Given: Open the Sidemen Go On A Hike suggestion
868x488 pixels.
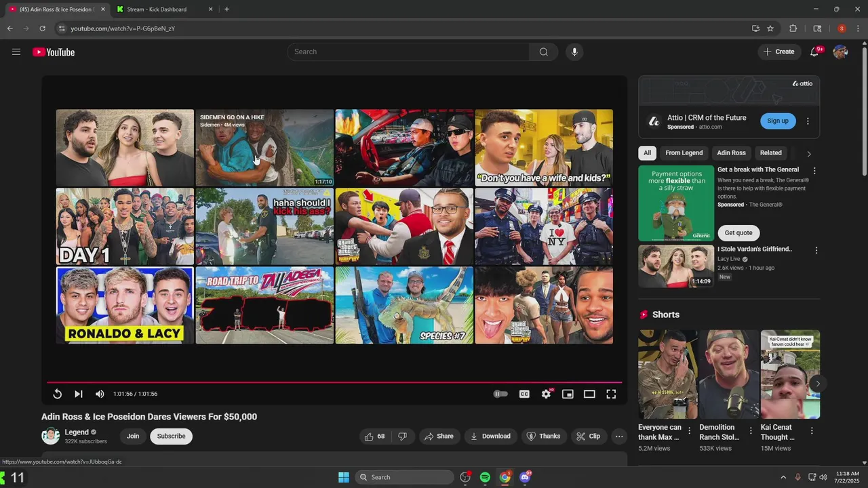Looking at the screenshot, I should pos(264,148).
